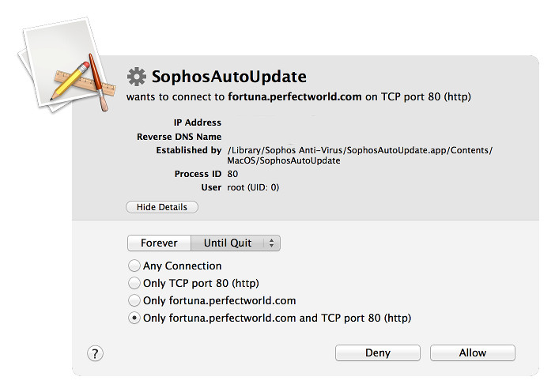Click the Hide Details button
Screen dimensions: 555x392
(162, 207)
